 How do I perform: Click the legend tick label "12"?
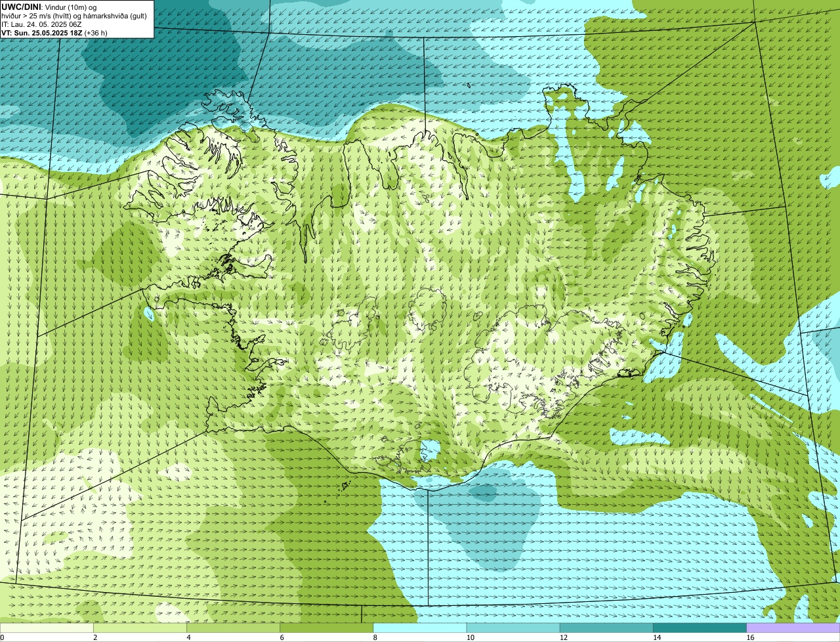click(x=563, y=637)
